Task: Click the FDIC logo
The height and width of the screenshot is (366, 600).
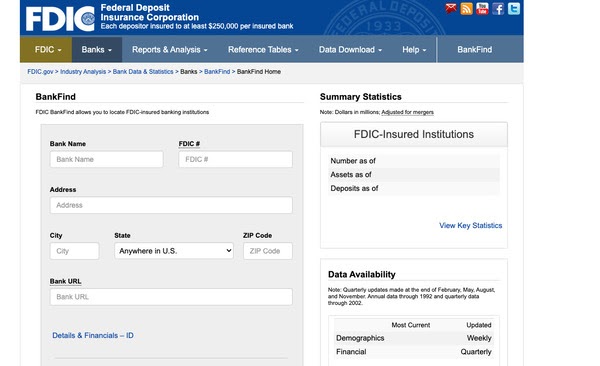Action: coord(60,18)
